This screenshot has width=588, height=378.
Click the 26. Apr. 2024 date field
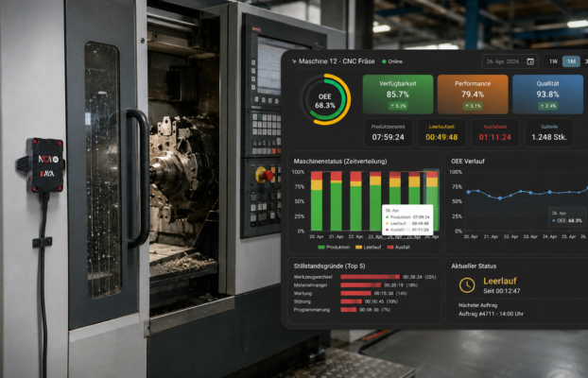(x=510, y=61)
